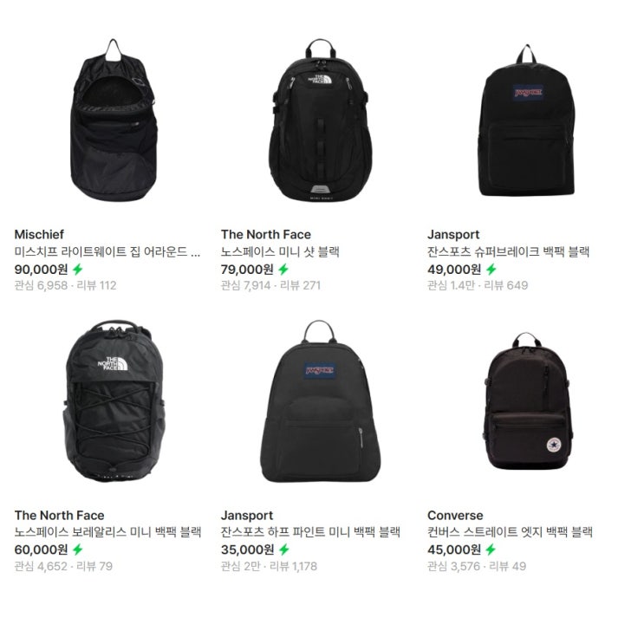This screenshot has width=644, height=644.
Task: Open Jansport Half Pint mini backpack image
Action: pyautogui.click(x=321, y=400)
